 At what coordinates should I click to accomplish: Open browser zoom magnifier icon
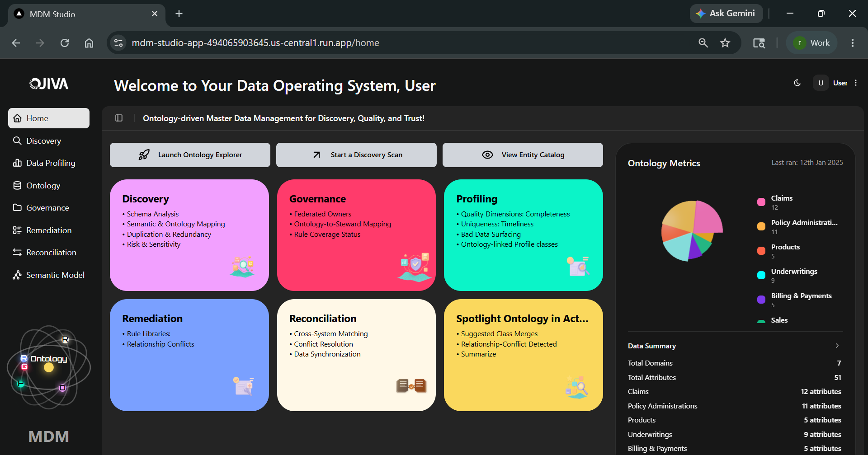point(703,43)
